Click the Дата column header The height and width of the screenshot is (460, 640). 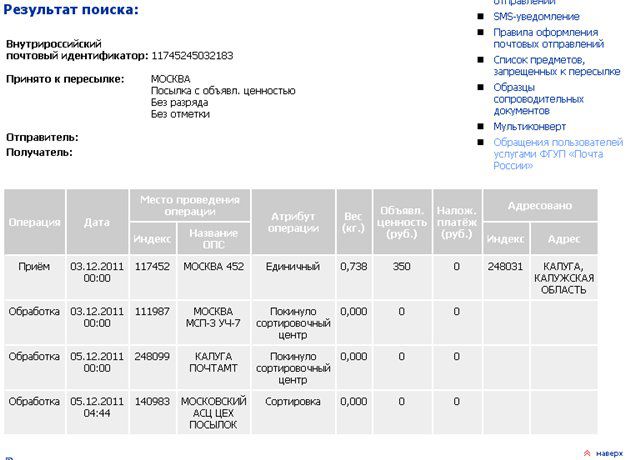tap(97, 222)
